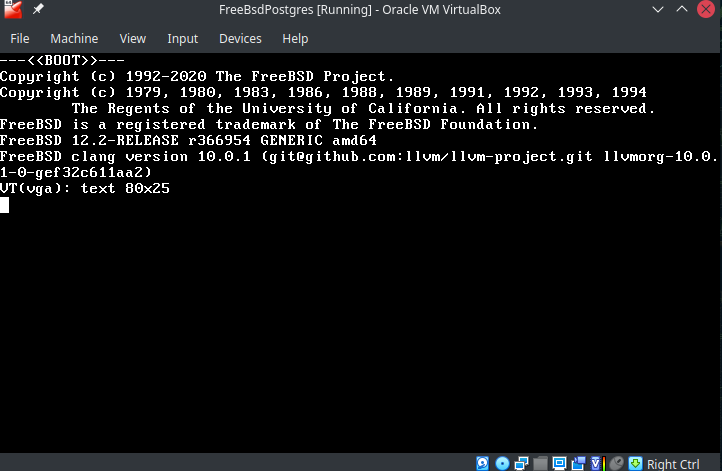The image size is (722, 471).
Task: Open the Help menu
Action: [x=295, y=39]
